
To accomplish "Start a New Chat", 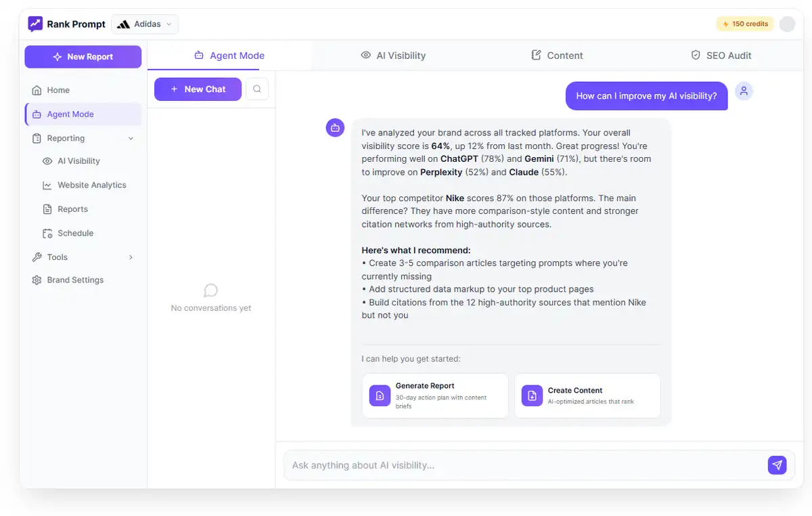I will pos(198,89).
